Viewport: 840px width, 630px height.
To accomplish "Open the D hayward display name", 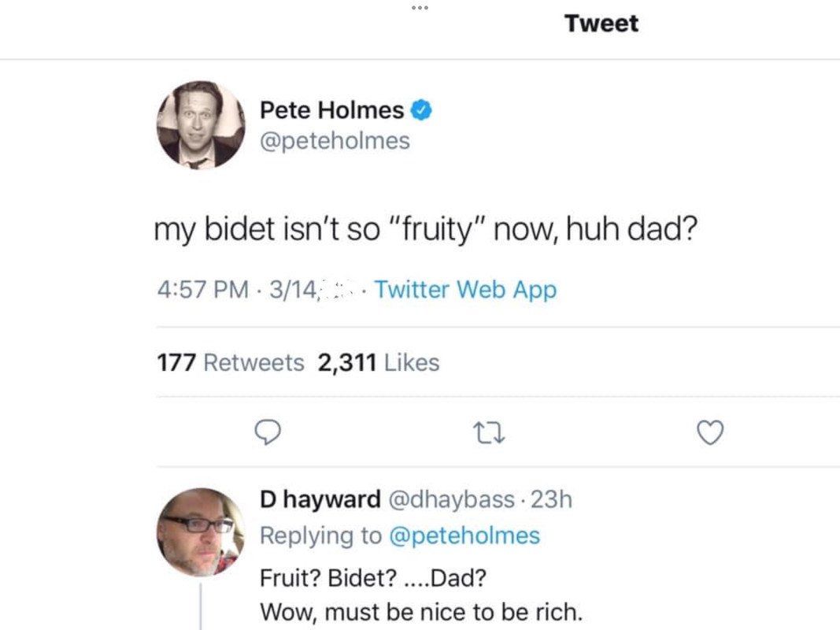I will click(x=320, y=499).
